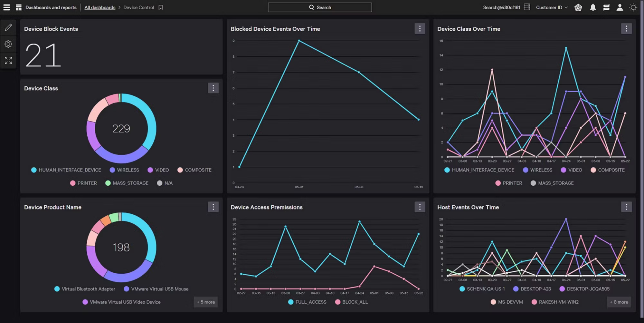
Task: Toggle DESKTOP-423 series in Host Events legend
Action: tap(532, 289)
